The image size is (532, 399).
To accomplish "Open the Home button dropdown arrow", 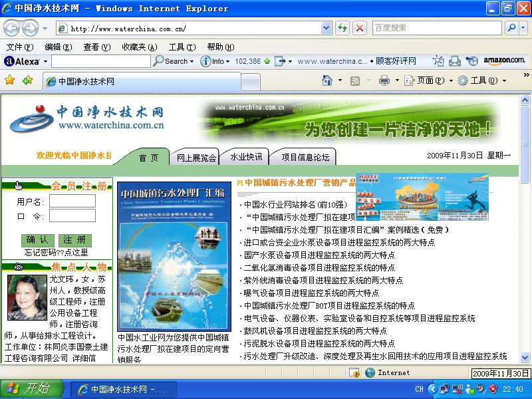I will 340,80.
